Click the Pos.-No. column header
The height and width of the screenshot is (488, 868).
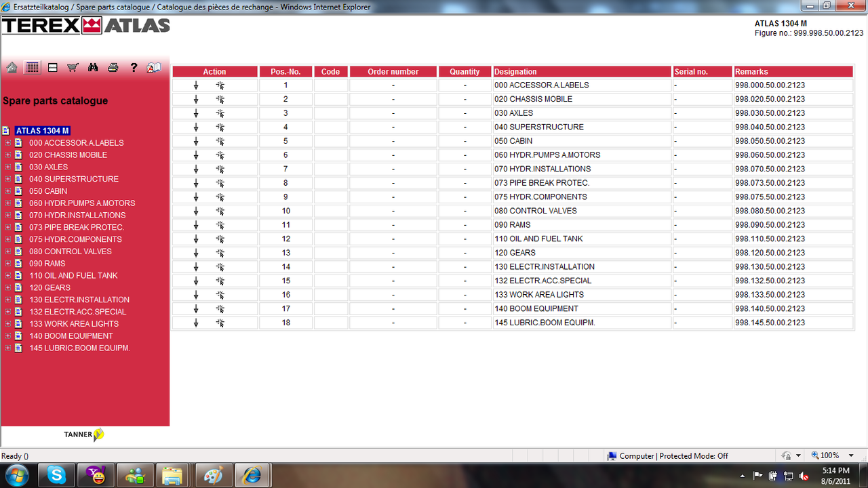(x=285, y=72)
